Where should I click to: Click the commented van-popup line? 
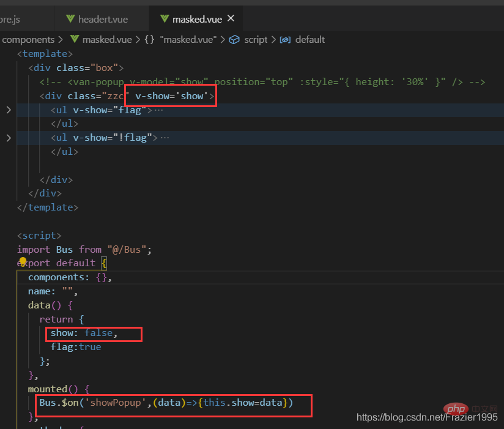tap(262, 82)
